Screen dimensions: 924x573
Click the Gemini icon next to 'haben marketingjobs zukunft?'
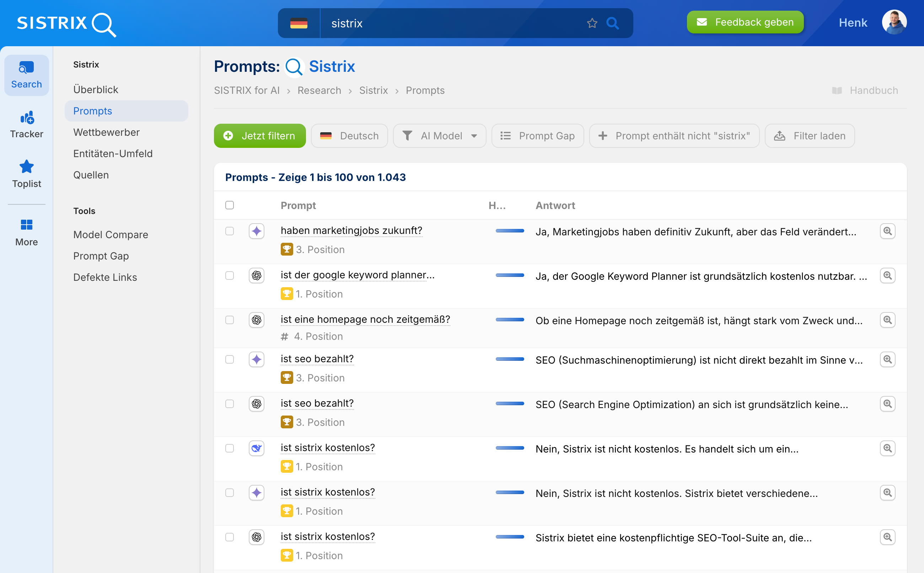tap(257, 231)
